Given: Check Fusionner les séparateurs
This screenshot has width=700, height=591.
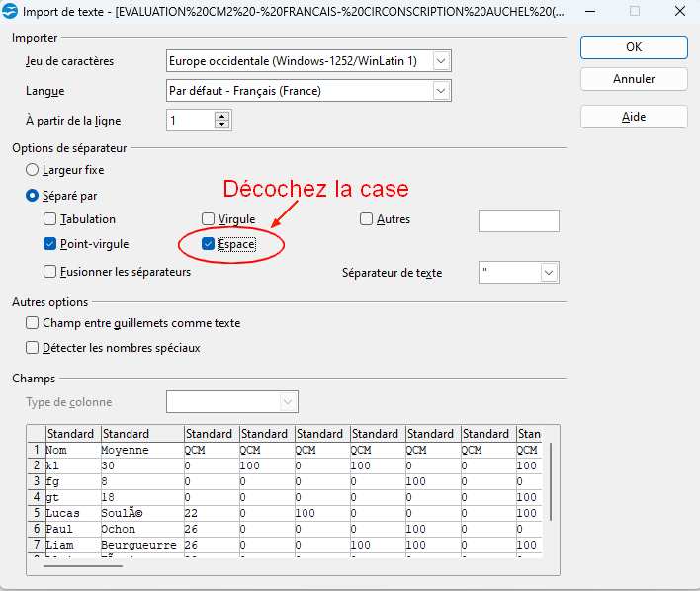Looking at the screenshot, I should pyautogui.click(x=50, y=272).
